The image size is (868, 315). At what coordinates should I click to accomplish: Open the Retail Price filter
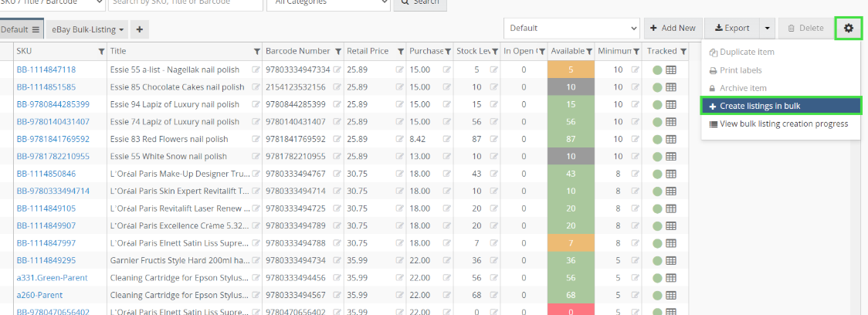pyautogui.click(x=400, y=52)
